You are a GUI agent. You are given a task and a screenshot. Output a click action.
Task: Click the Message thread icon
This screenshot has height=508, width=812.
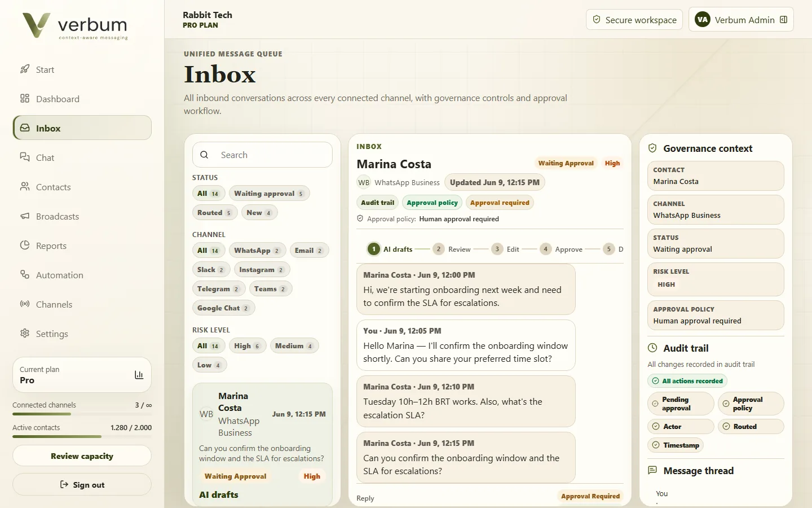click(652, 470)
